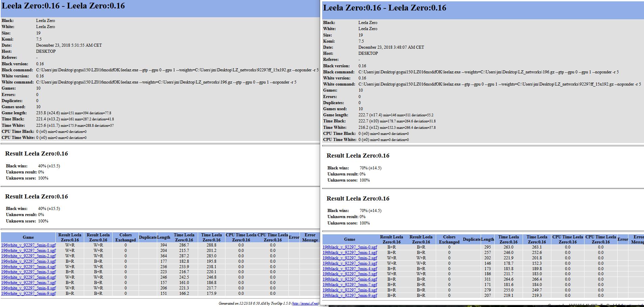Click the left page Black command path text
644x307 pixels.
177,70
